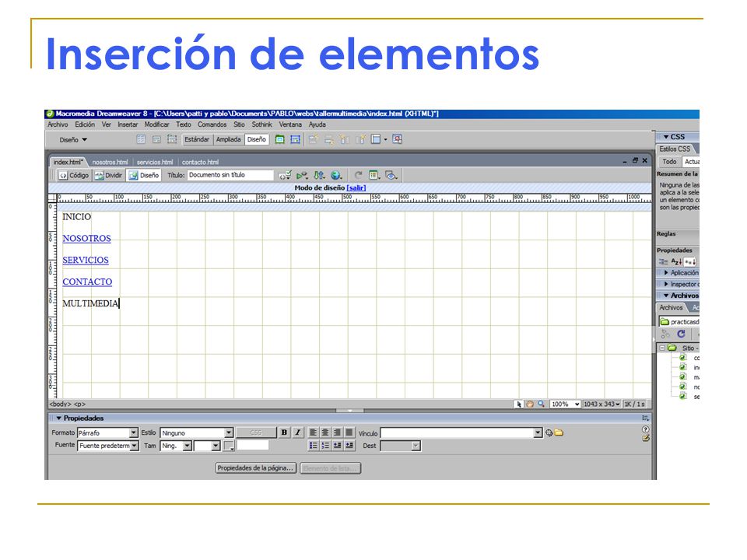This screenshot has width=747, height=560.
Task: Open the Archivo menu
Action: point(58,124)
